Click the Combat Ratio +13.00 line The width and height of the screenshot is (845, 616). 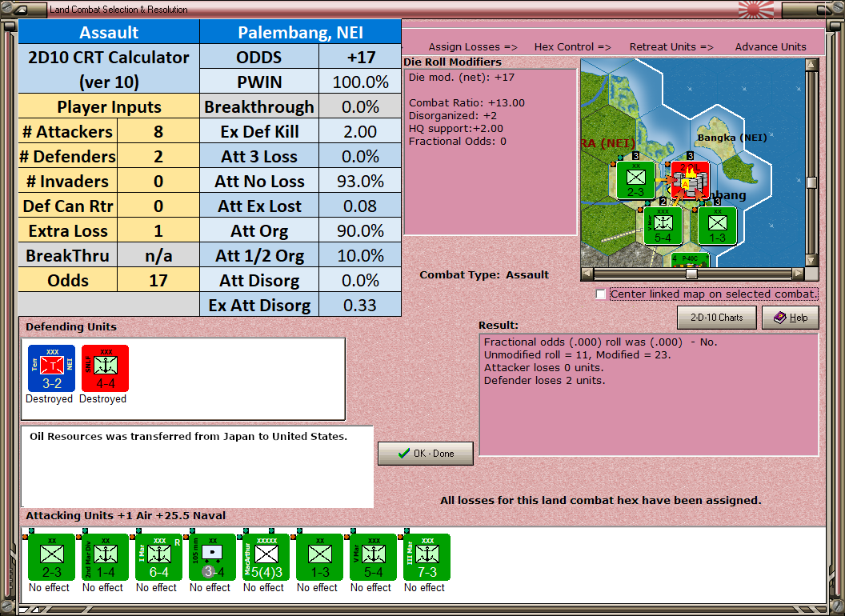point(467,103)
